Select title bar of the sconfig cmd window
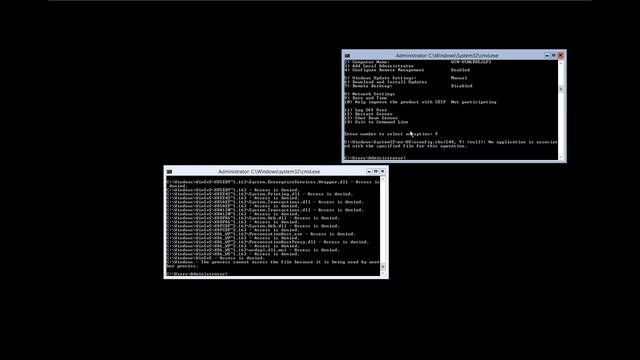Image resolution: width=640 pixels, height=360 pixels. (x=447, y=56)
